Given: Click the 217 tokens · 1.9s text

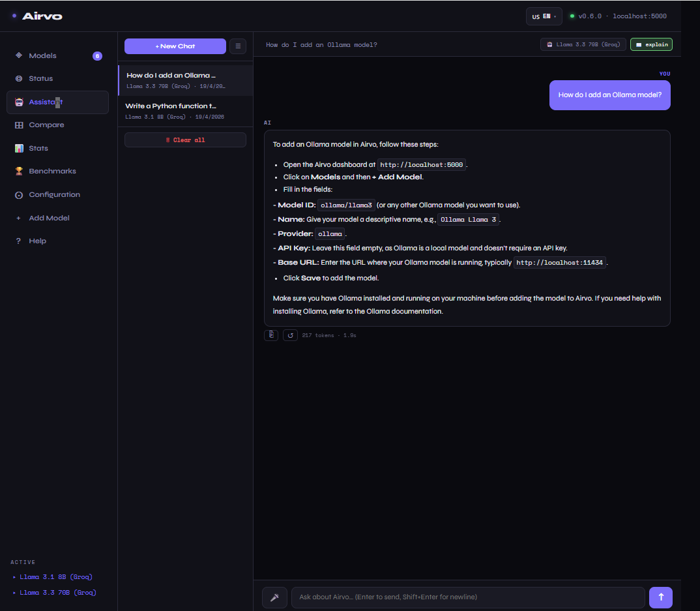Looking at the screenshot, I should (x=329, y=335).
